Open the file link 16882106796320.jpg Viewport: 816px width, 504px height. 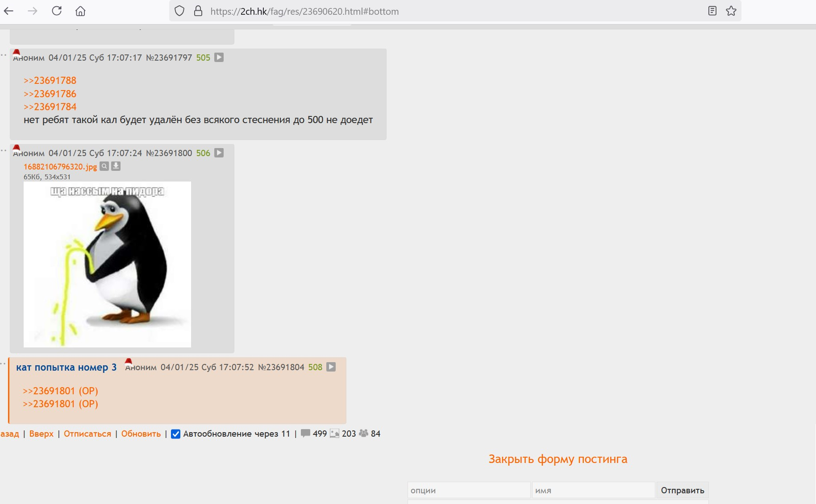[x=60, y=167]
